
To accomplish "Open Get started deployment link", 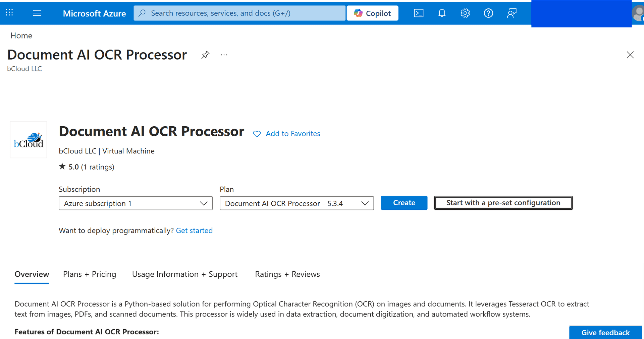I will [194, 230].
